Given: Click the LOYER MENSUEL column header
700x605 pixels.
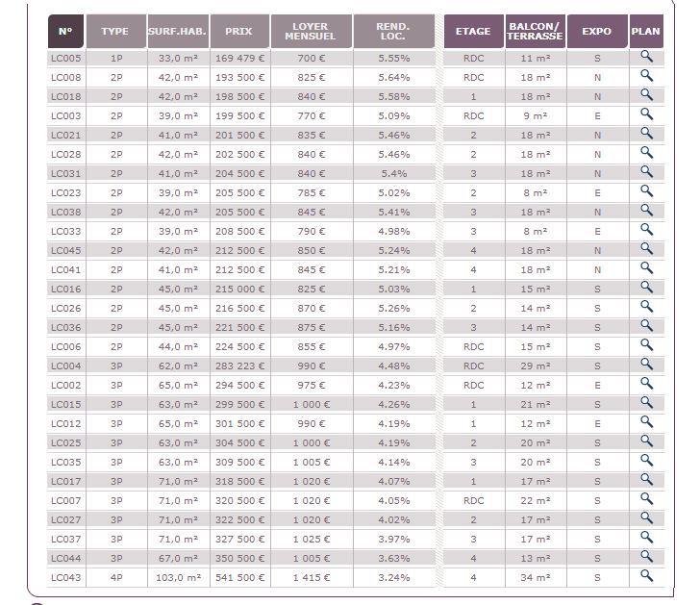Looking at the screenshot, I should (312, 31).
